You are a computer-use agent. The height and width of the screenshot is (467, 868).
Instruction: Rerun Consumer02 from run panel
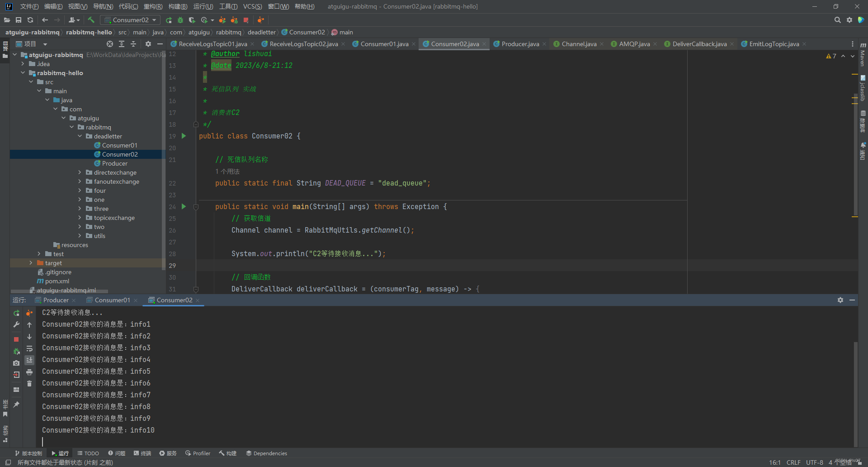pos(16,313)
